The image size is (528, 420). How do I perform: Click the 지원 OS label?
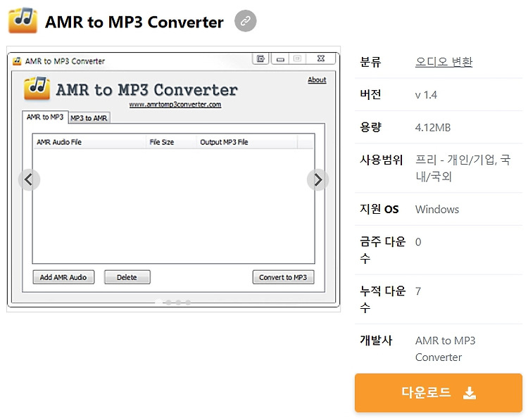[x=379, y=209]
